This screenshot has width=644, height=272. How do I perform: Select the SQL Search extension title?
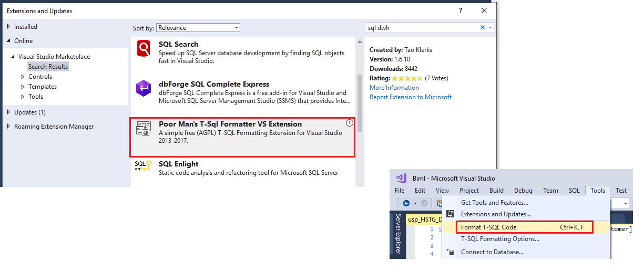pyautogui.click(x=178, y=44)
